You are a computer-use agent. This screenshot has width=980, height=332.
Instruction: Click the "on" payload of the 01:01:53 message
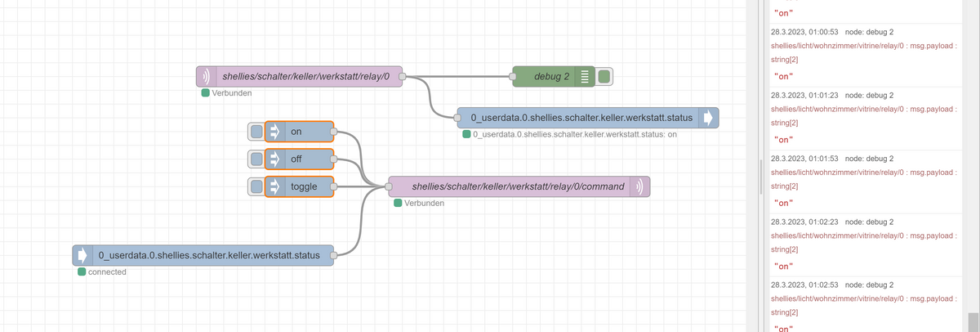783,203
